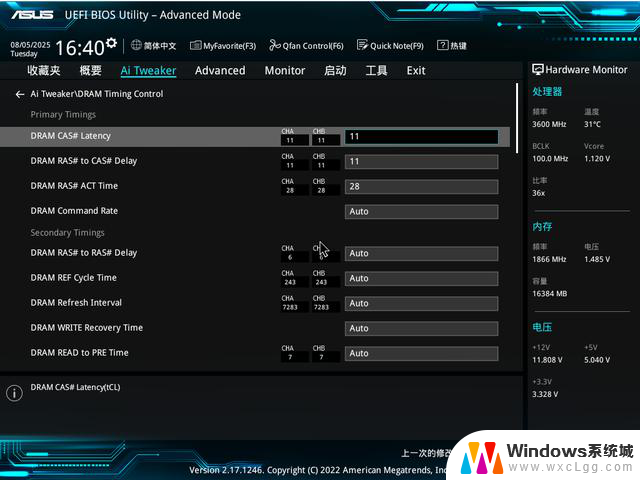Click the 5.040 V +5V reading
This screenshot has height=480, width=640.
(597, 360)
